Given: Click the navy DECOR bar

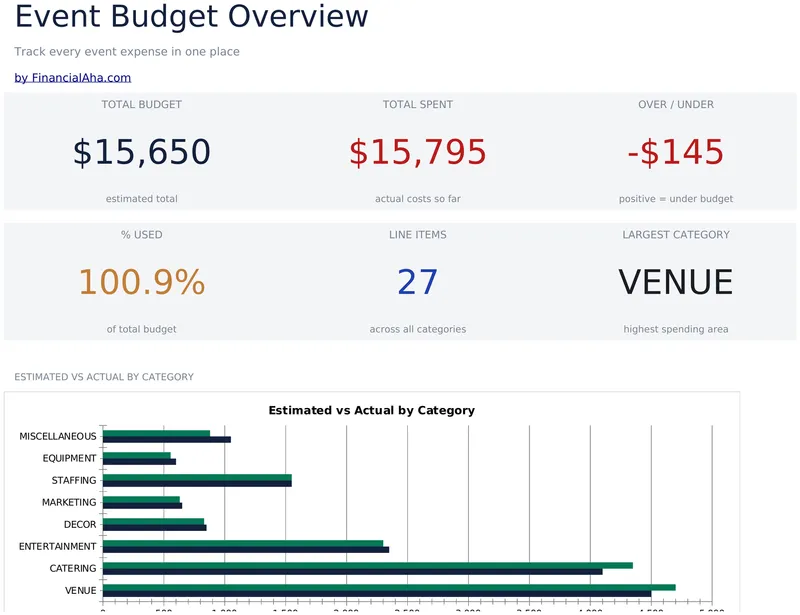Looking at the screenshot, I should [155, 528].
